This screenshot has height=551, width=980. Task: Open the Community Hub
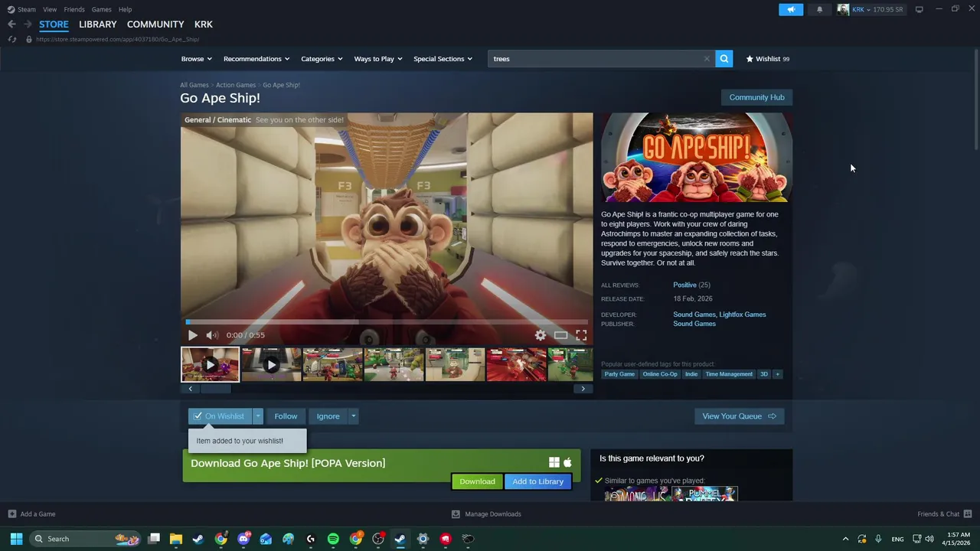tap(756, 97)
